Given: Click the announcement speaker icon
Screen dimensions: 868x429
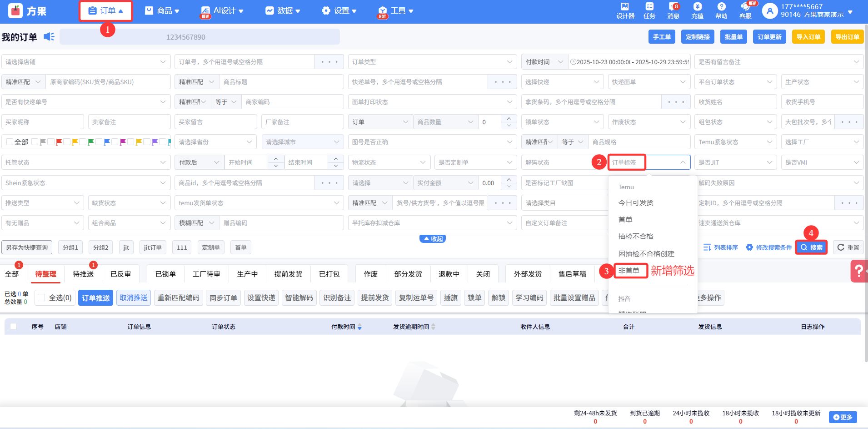Looking at the screenshot, I should [x=49, y=37].
